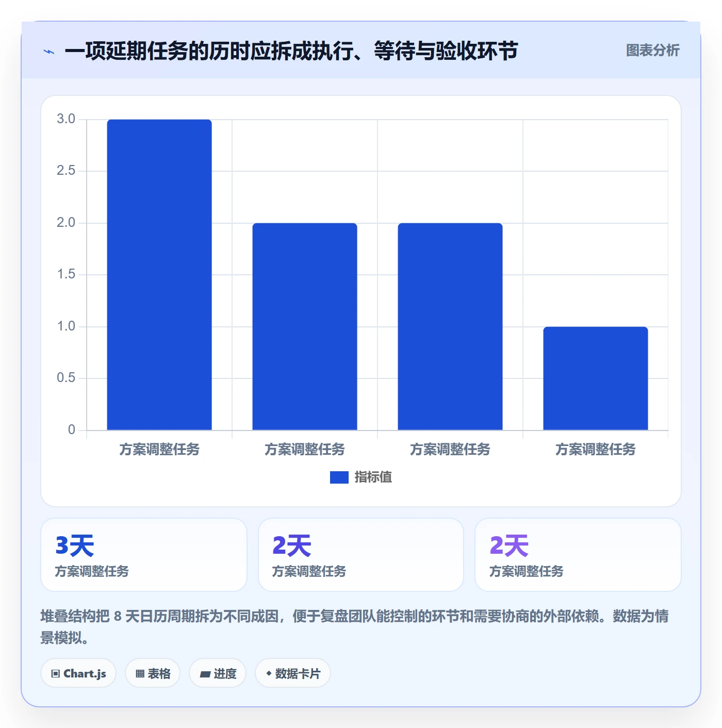Click the bar icon in the 进度 chip
This screenshot has height=728, width=722.
205,674
